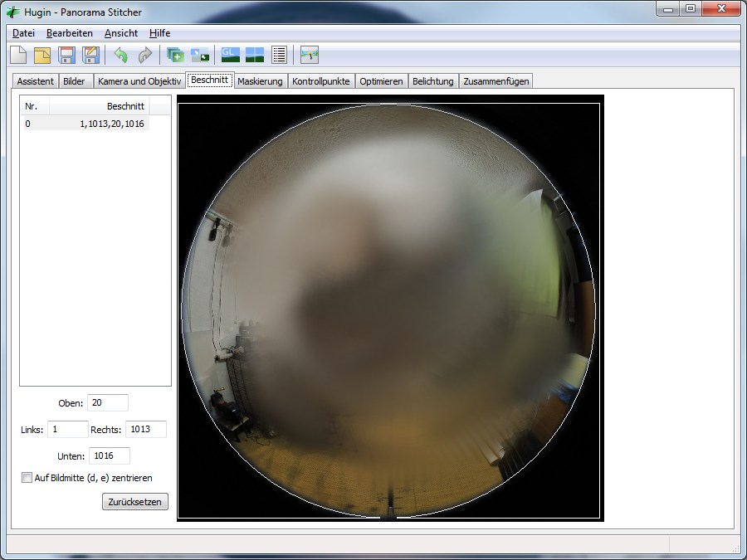The height and width of the screenshot is (560, 747).
Task: Click the Oben crop input field
Action: pyautogui.click(x=108, y=403)
